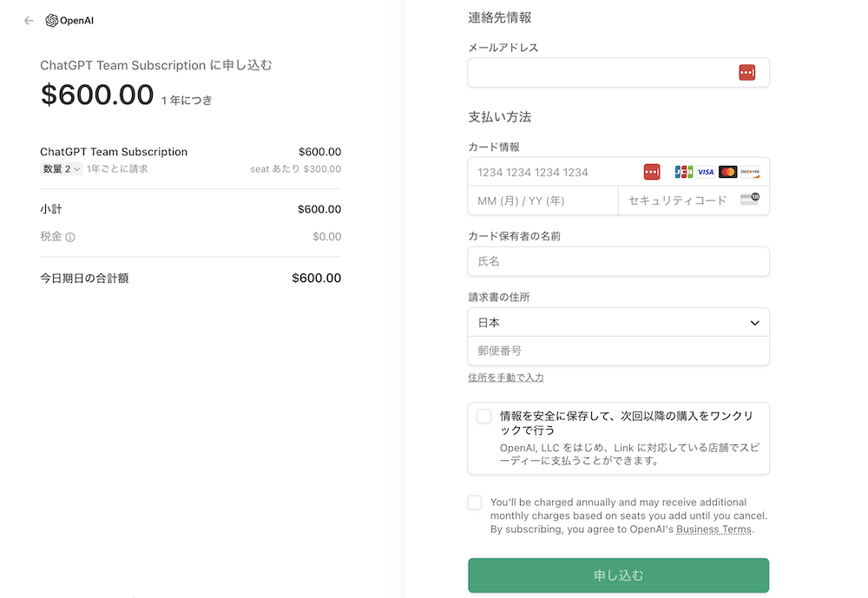Enable saving info for one-click purchases checkbox
The width and height of the screenshot is (868, 598).
483,417
